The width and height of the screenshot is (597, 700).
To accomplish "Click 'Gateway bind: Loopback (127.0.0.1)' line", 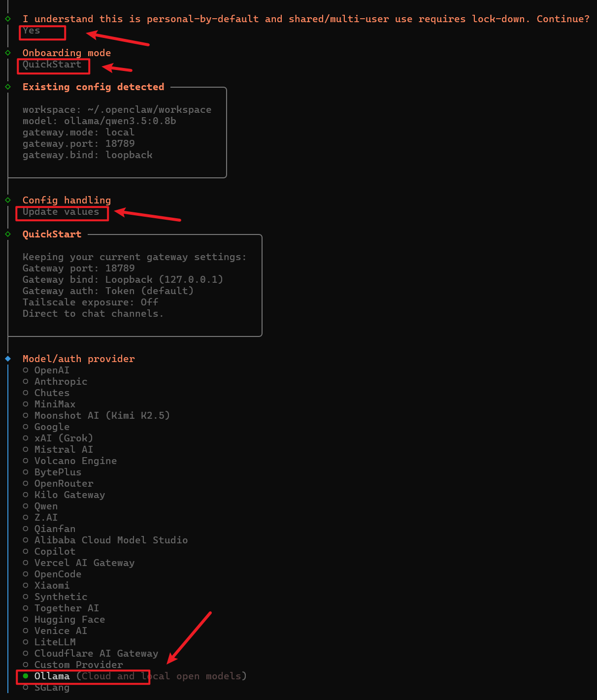I will 123,279.
